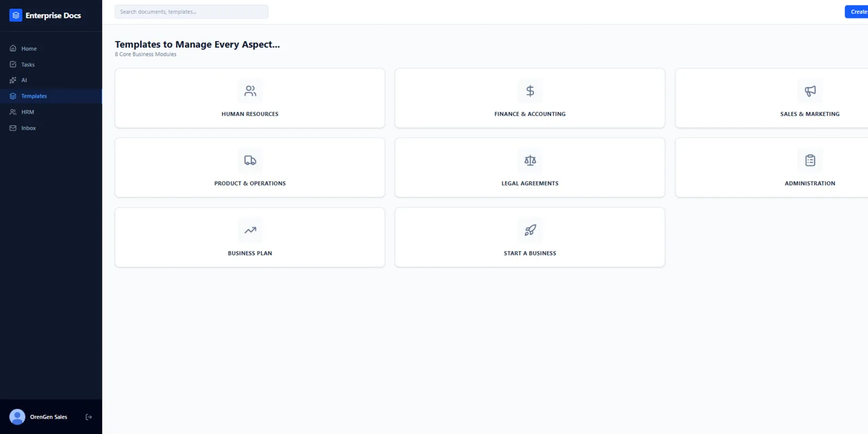Image resolution: width=868 pixels, height=434 pixels.
Task: Click the Human Resources people icon
Action: tap(250, 91)
